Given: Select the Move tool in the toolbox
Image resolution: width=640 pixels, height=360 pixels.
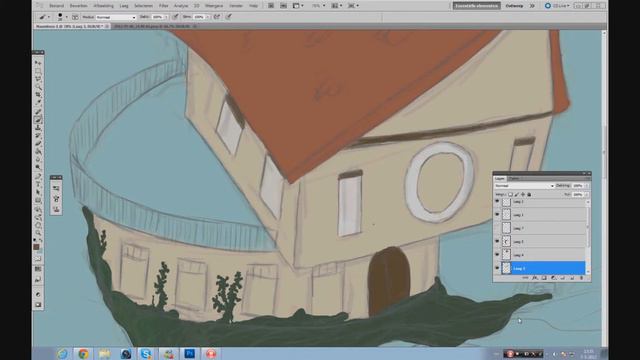Looking at the screenshot, I should 38,63.
